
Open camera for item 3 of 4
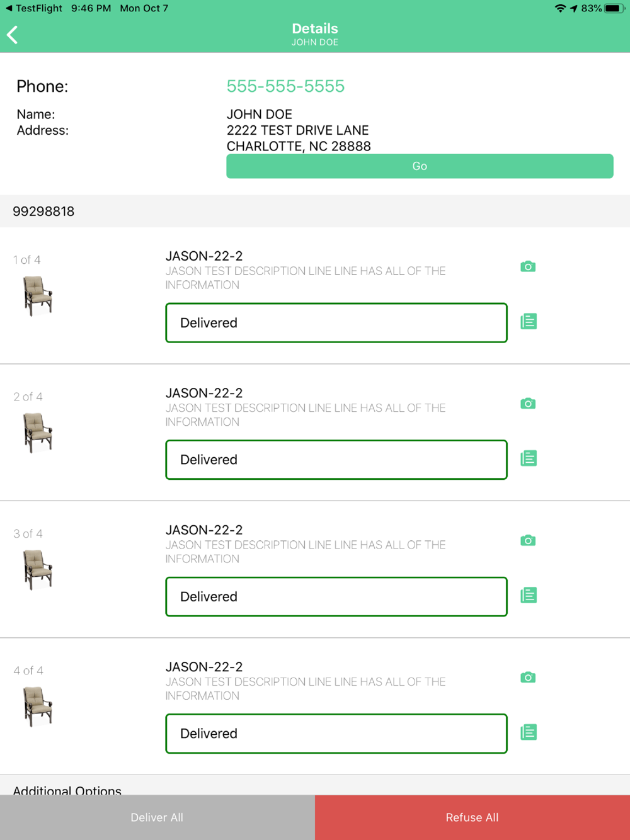528,540
